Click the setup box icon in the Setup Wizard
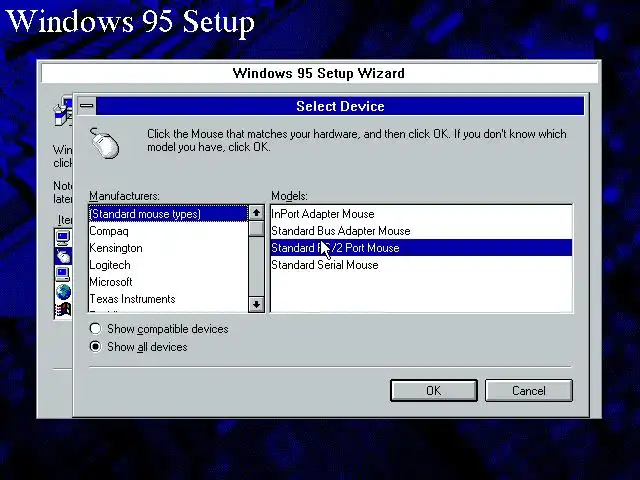This screenshot has width=640, height=480. (x=62, y=111)
